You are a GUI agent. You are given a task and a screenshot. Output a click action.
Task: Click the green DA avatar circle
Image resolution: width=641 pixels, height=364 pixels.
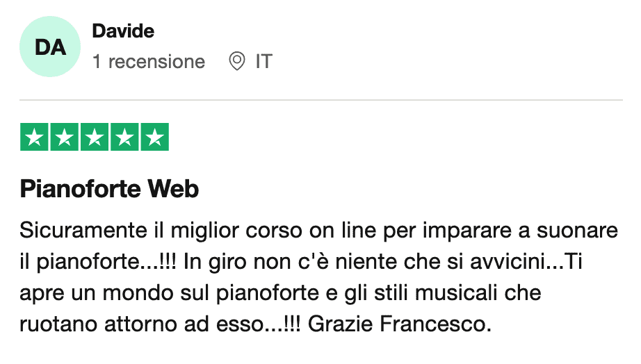click(51, 47)
